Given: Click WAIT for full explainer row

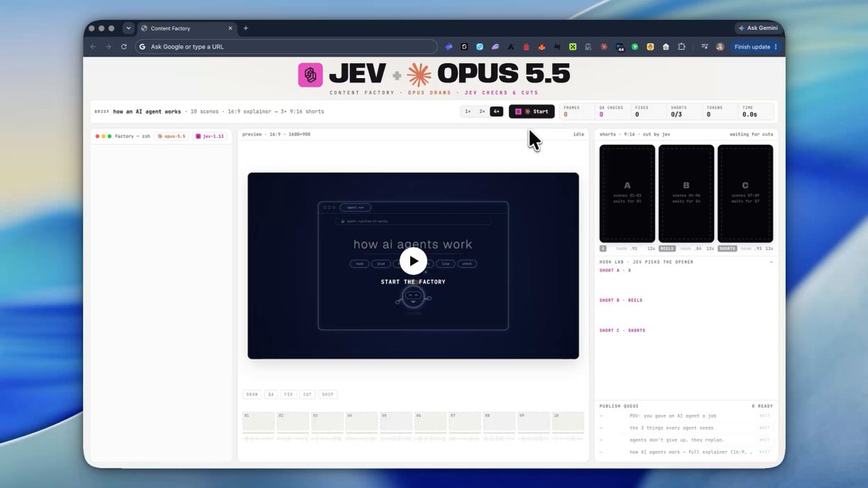Looking at the screenshot, I should [x=765, y=452].
